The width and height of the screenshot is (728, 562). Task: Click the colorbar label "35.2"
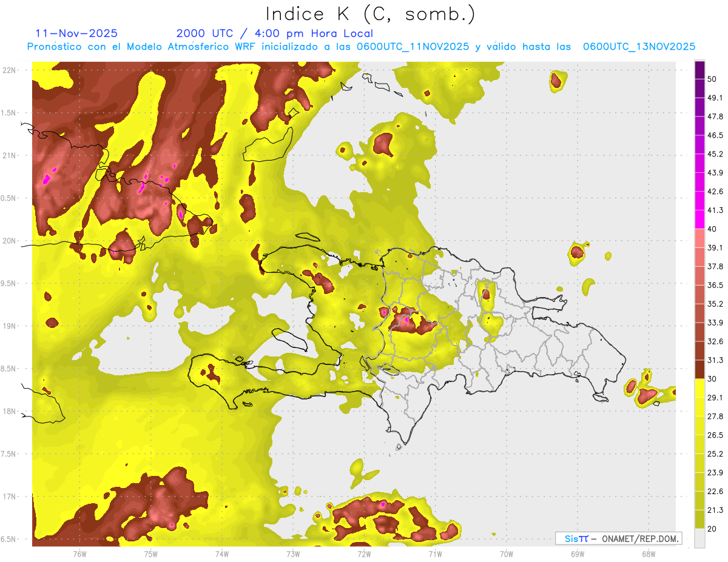[715, 304]
